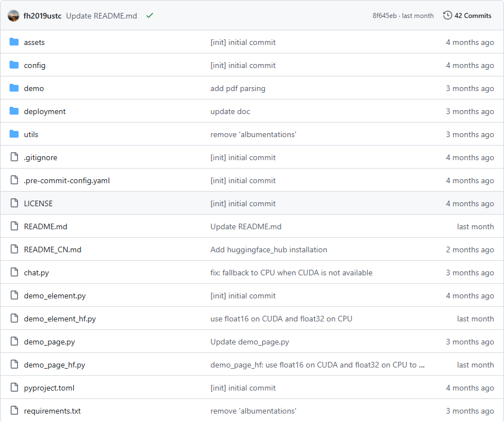The height and width of the screenshot is (422, 504).
Task: Open README.md file
Action: point(46,226)
